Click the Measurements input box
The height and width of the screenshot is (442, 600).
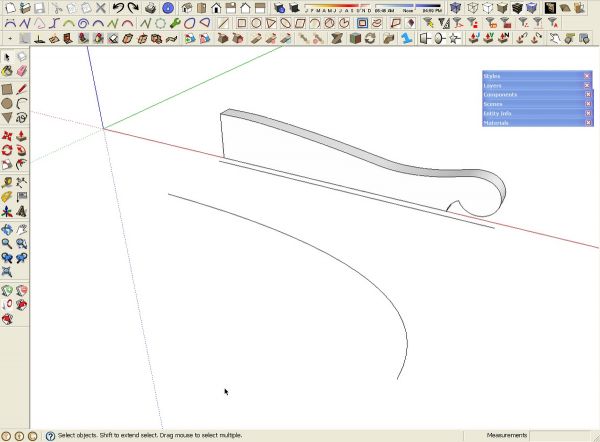[x=559, y=435]
